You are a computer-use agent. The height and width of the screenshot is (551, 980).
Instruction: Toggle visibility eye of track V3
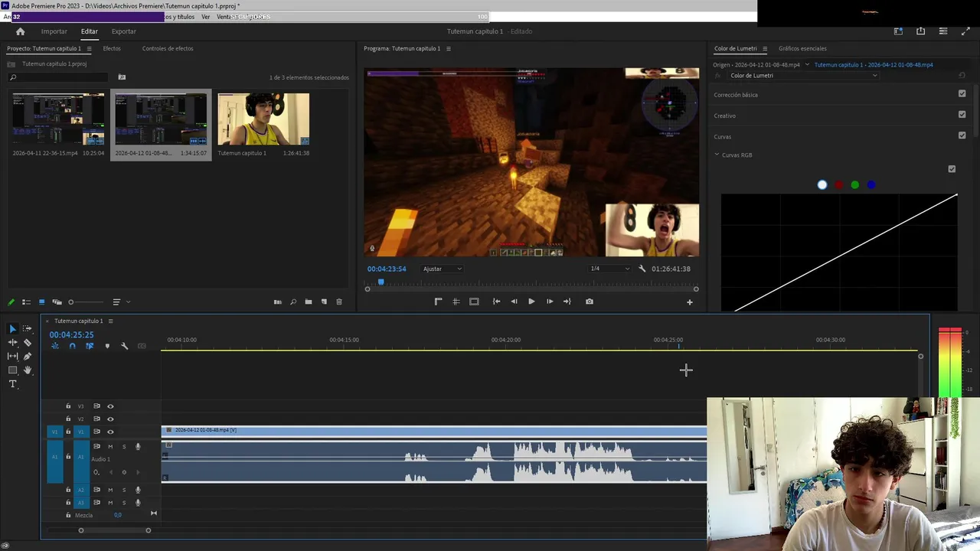pyautogui.click(x=110, y=406)
